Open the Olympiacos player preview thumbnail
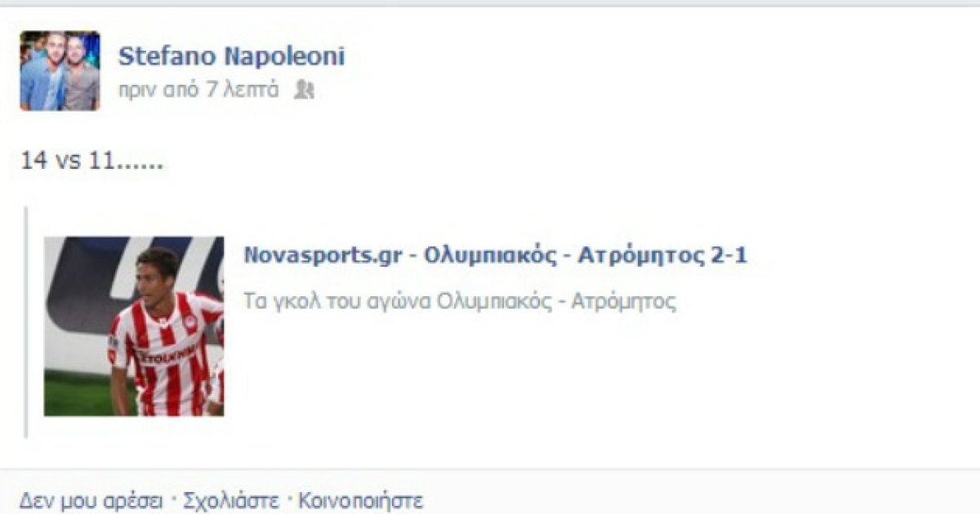Screen dimensions: 980x514 point(134,326)
